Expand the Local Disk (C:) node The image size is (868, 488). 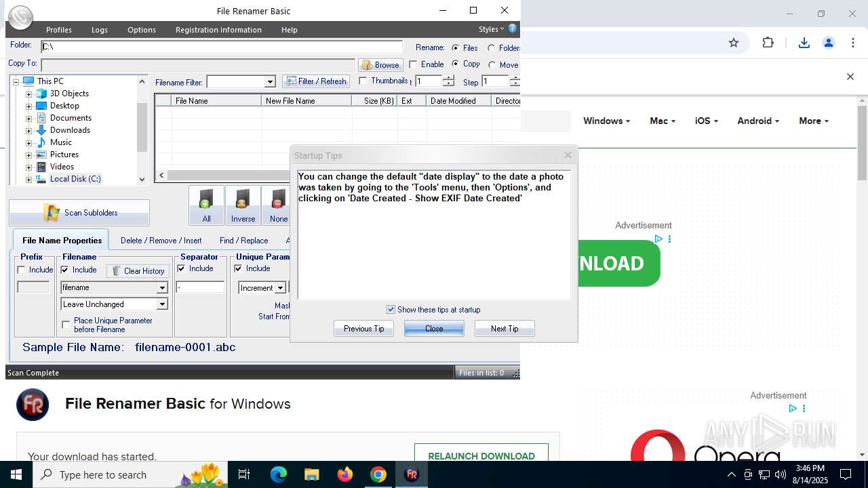click(28, 179)
